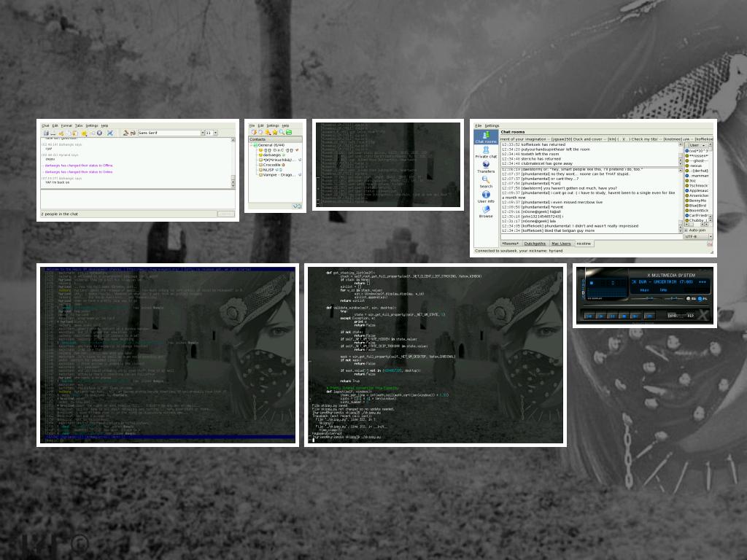Open the Search section in Nicotine
Screen dimensions: 747x560
[x=485, y=182]
